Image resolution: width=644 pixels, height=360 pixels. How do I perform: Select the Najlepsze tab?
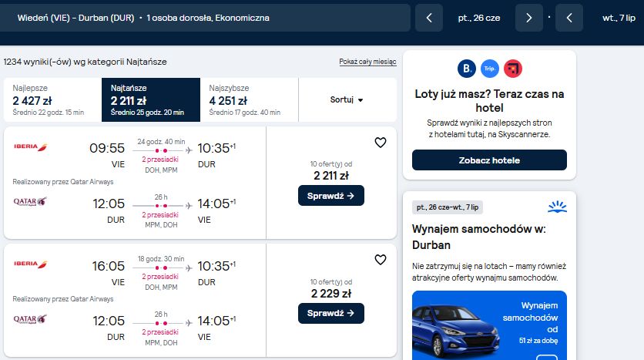pos(52,100)
